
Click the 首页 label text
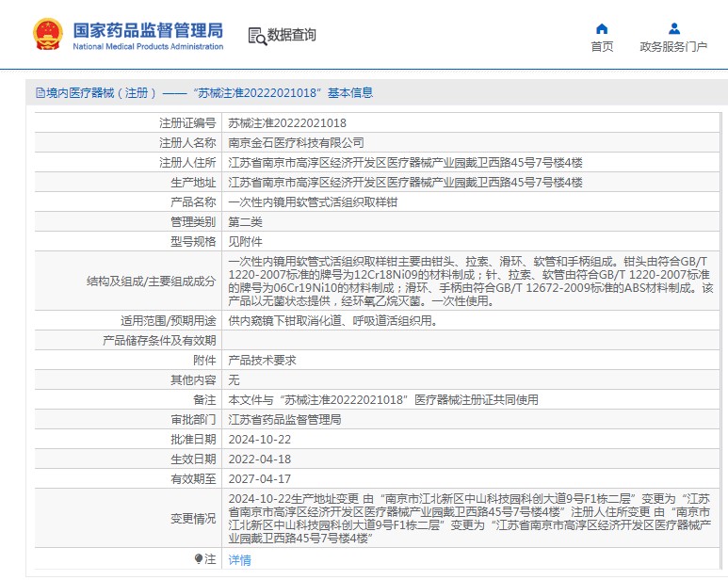click(x=602, y=46)
